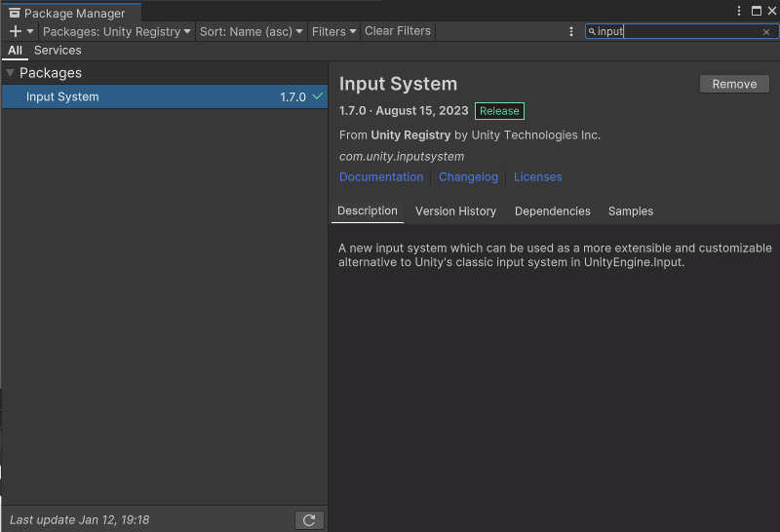This screenshot has width=780, height=532.
Task: Clear the search text with X icon
Action: (766, 32)
